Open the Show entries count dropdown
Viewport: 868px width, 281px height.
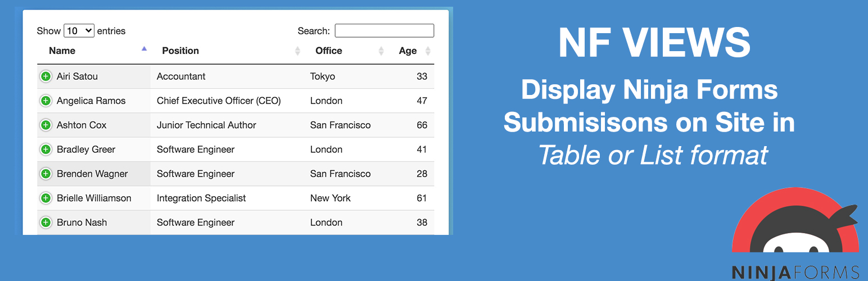[x=79, y=31]
